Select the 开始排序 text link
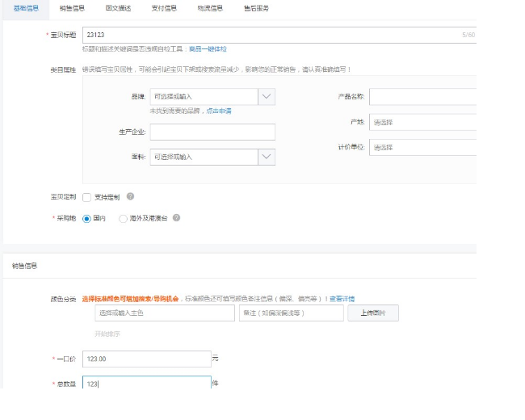This screenshot has width=525, height=420. (x=107, y=334)
